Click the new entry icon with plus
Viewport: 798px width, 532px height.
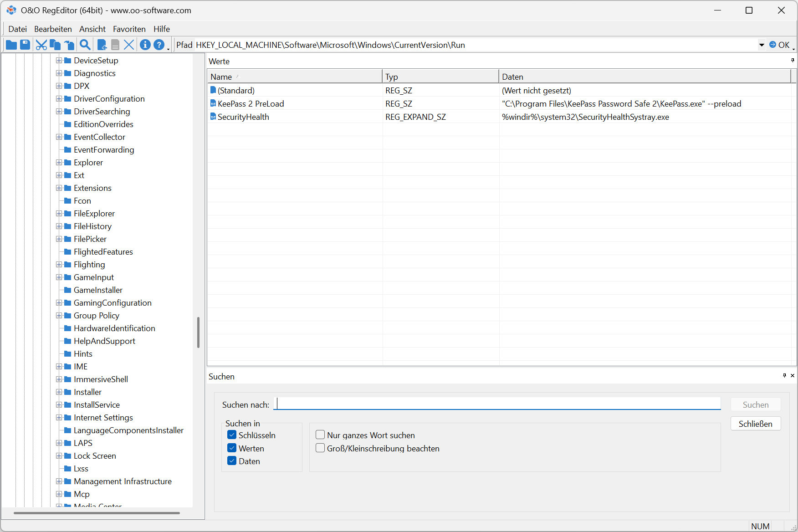[102, 45]
